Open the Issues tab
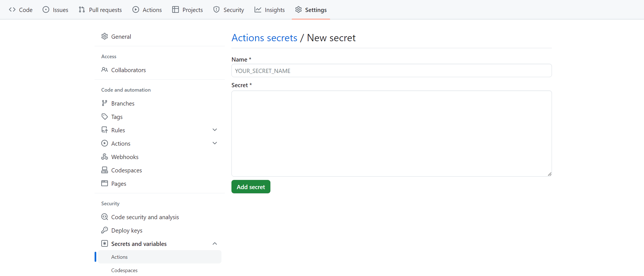Image resolution: width=644 pixels, height=276 pixels. 55,10
